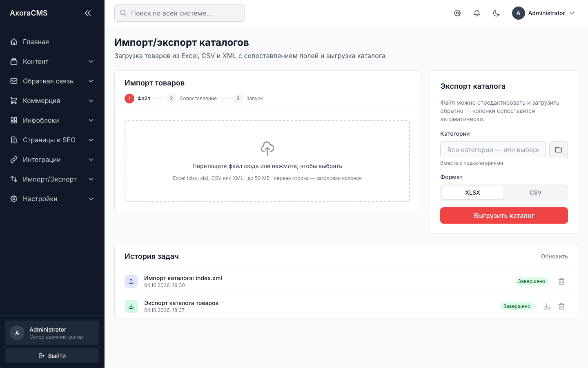Toggle dark mode moon icon

click(497, 13)
